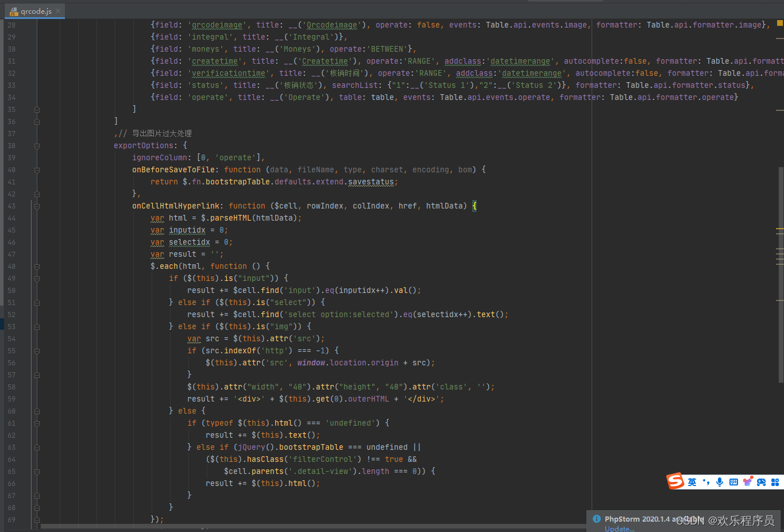Click the onBeforeSaveToFile property name
Viewport: 784px width, 532px height.
173,169
